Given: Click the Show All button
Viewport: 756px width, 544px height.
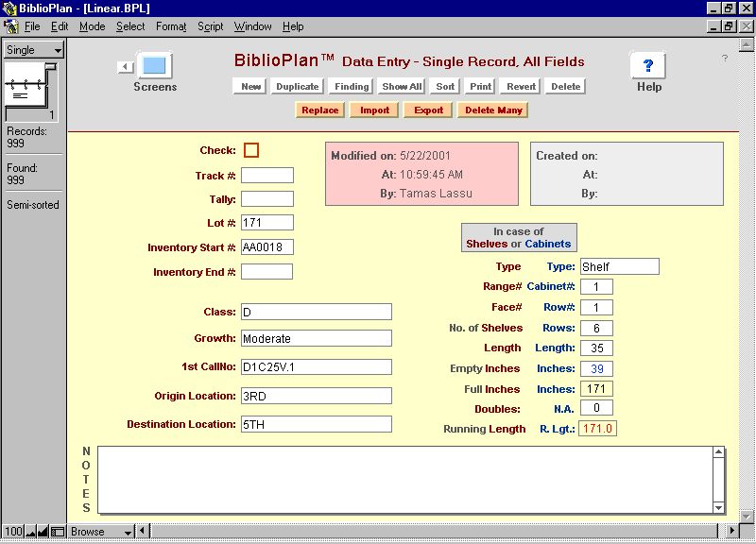Looking at the screenshot, I should pyautogui.click(x=401, y=86).
